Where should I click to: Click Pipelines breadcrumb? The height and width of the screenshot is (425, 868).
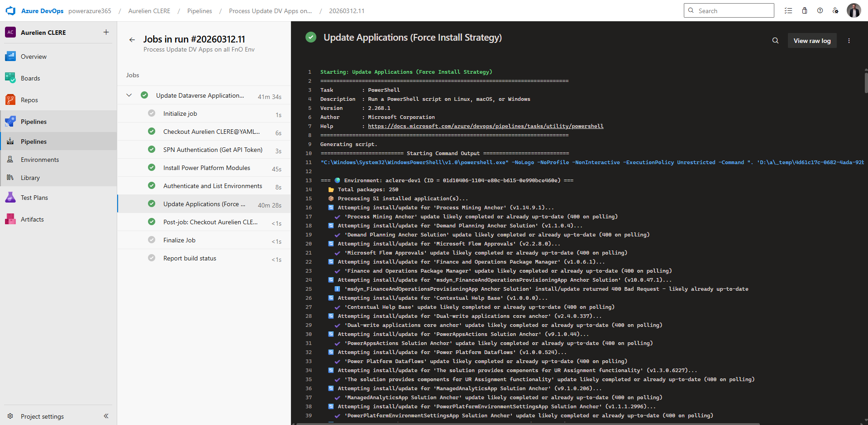tap(200, 11)
